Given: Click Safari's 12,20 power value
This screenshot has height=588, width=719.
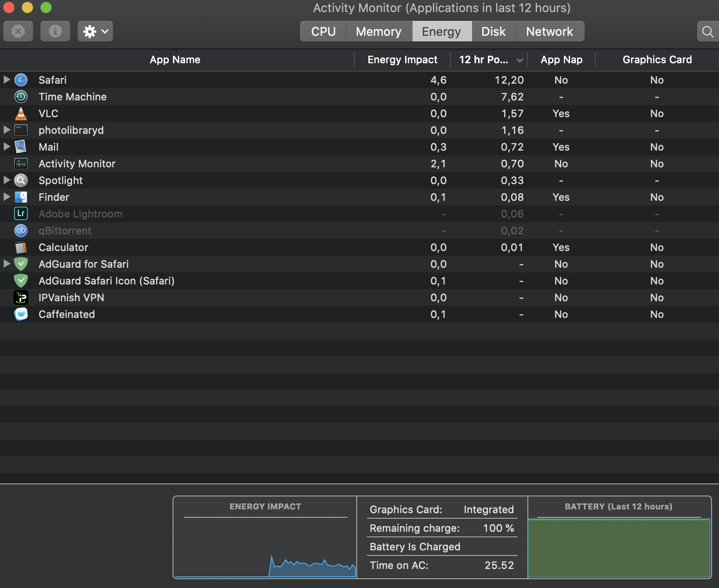Looking at the screenshot, I should 509,80.
